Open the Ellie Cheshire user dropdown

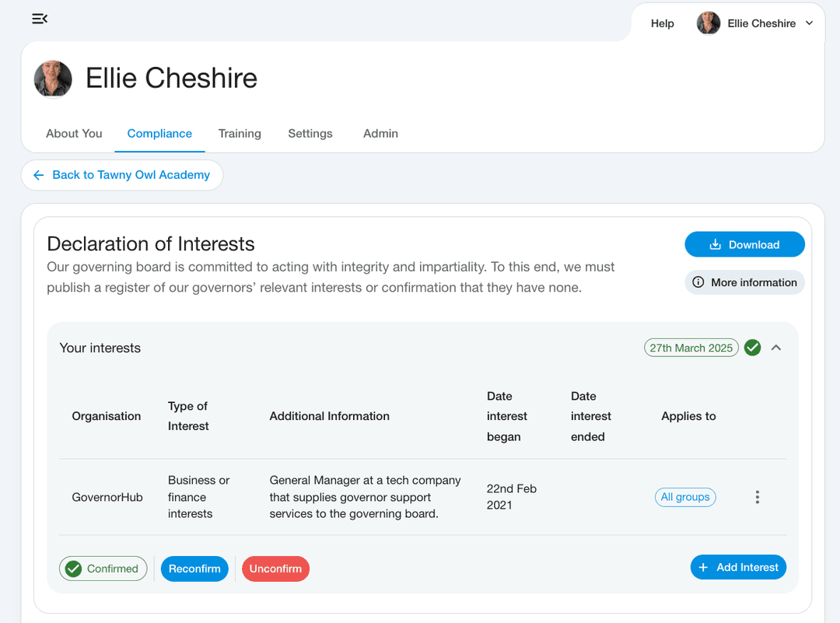pos(809,23)
